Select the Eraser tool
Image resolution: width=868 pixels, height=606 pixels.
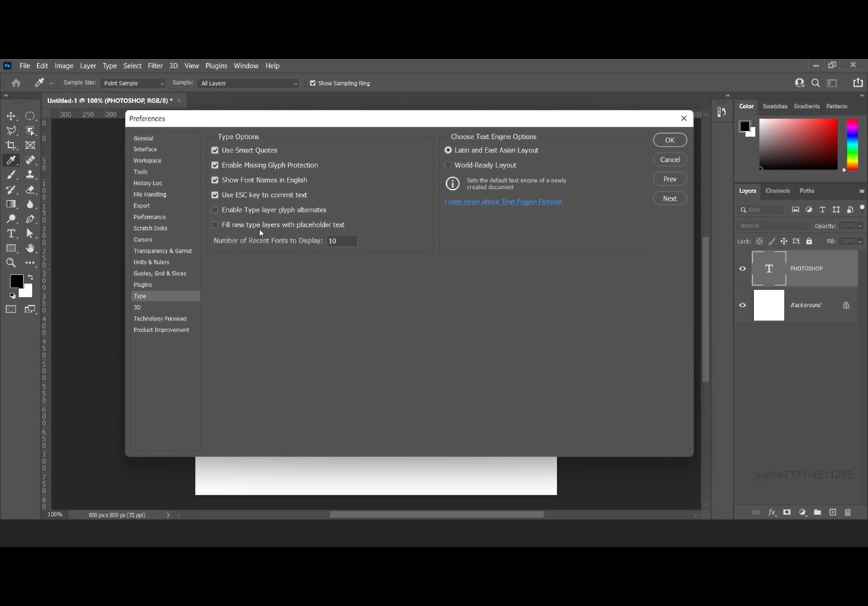click(x=31, y=190)
